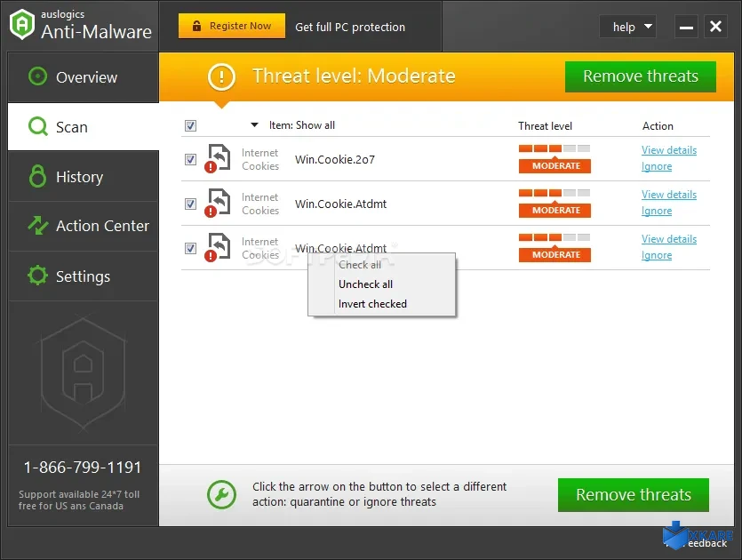This screenshot has height=560, width=742.
Task: Close the Anti-Malware window
Action: [x=715, y=27]
